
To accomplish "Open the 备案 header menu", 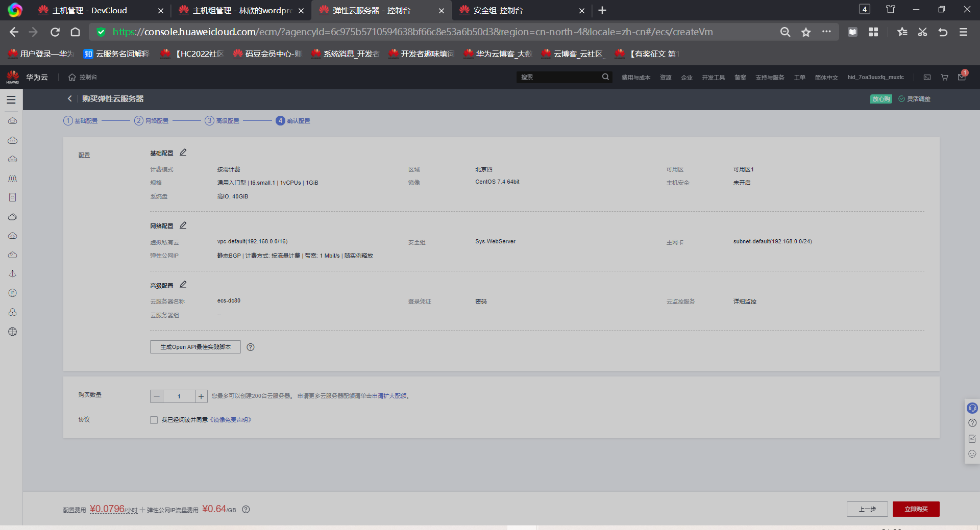I will pos(740,78).
